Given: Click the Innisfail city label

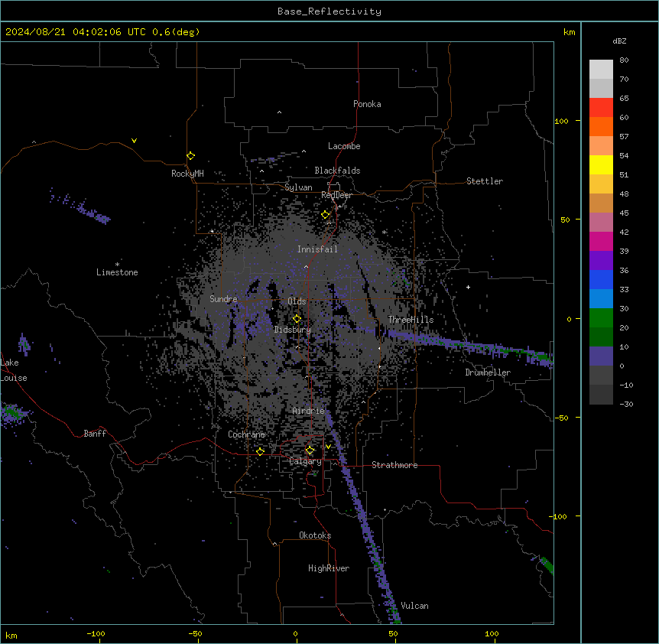Looking at the screenshot, I should (317, 249).
